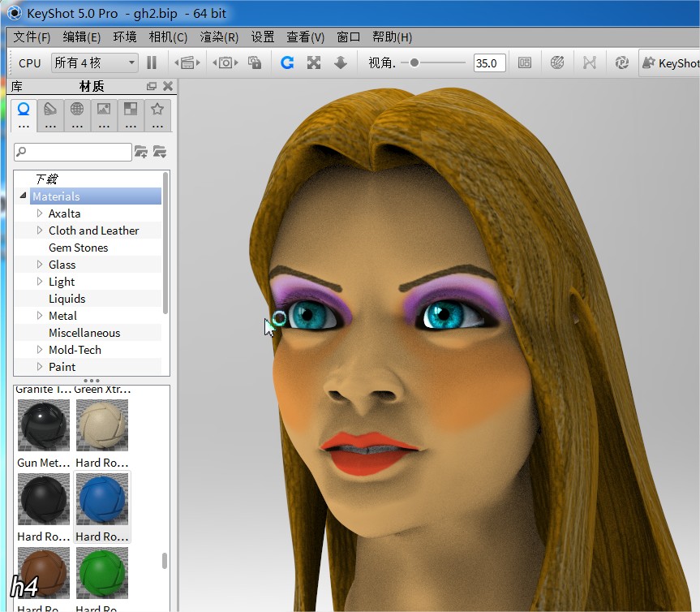The height and width of the screenshot is (612, 700).
Task: Open the 相机(C) menu
Action: (x=168, y=37)
